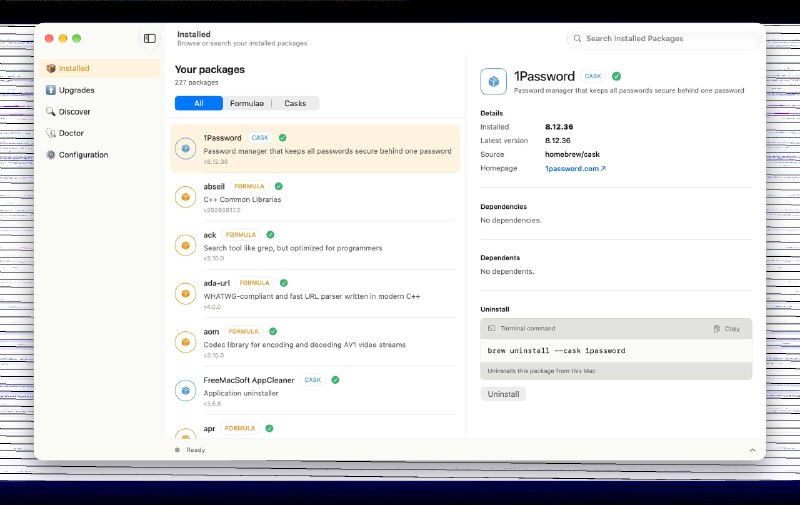Go to the Discover section
Screen dimensions: 800x505
(99, 112)
